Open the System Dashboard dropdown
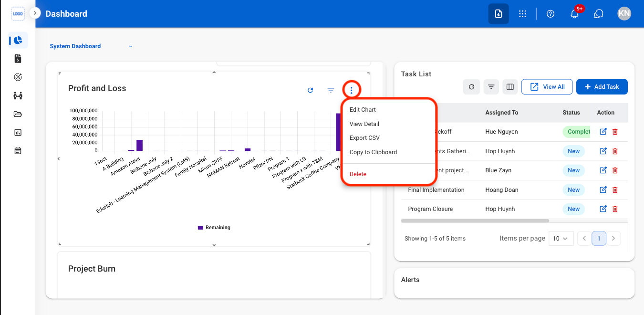The width and height of the screenshot is (644, 315). coord(91,46)
